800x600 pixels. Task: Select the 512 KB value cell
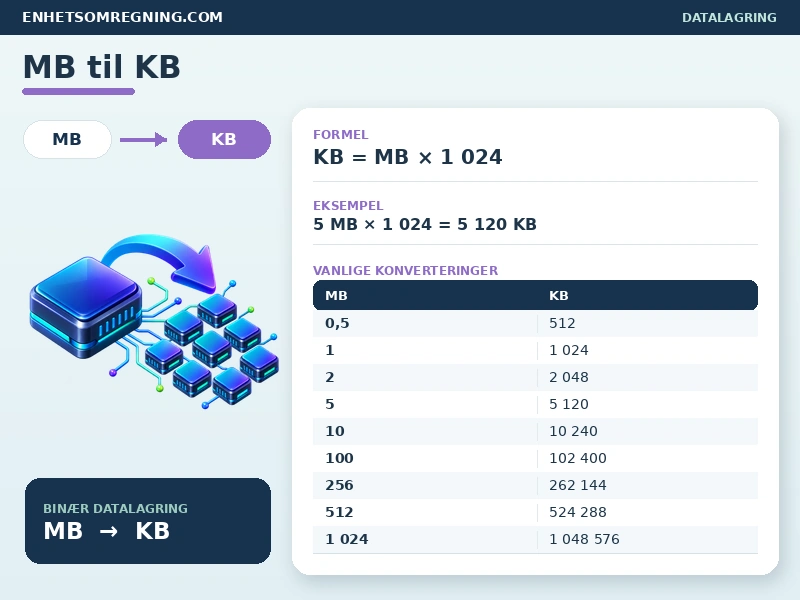[648, 323]
